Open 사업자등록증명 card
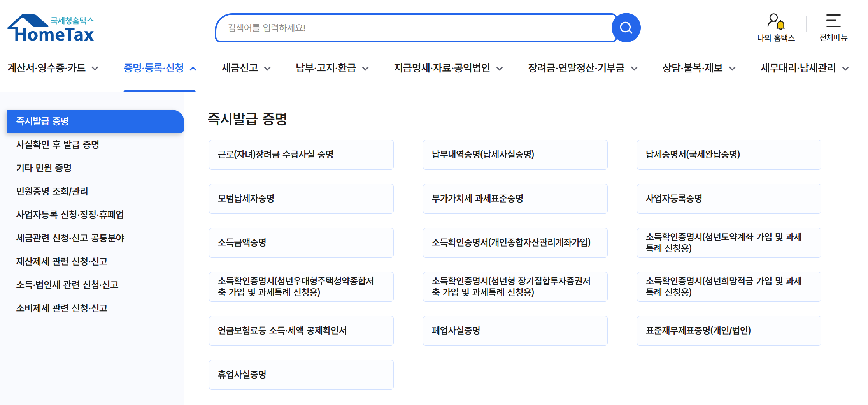Screen dimensions: 868x405 [x=729, y=199]
